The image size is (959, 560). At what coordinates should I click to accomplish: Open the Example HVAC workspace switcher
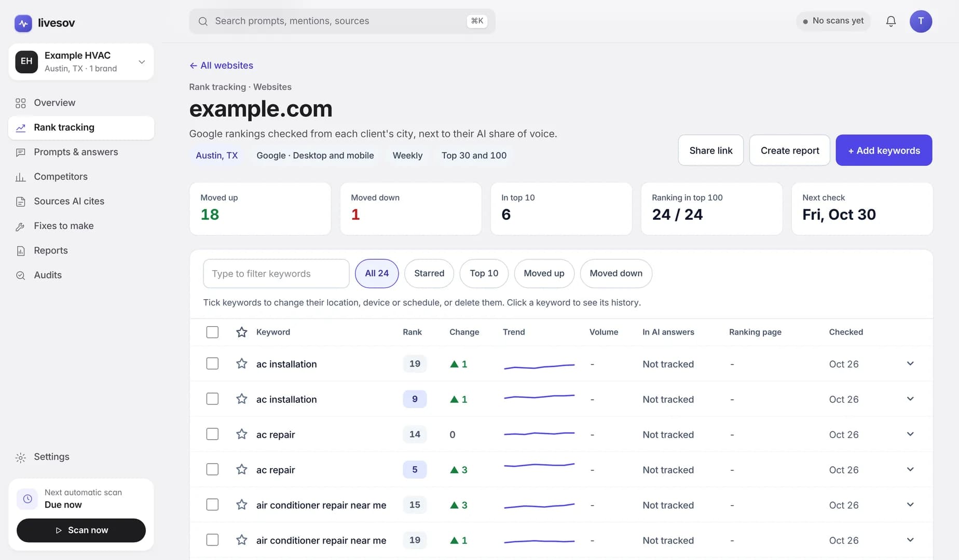(x=81, y=62)
